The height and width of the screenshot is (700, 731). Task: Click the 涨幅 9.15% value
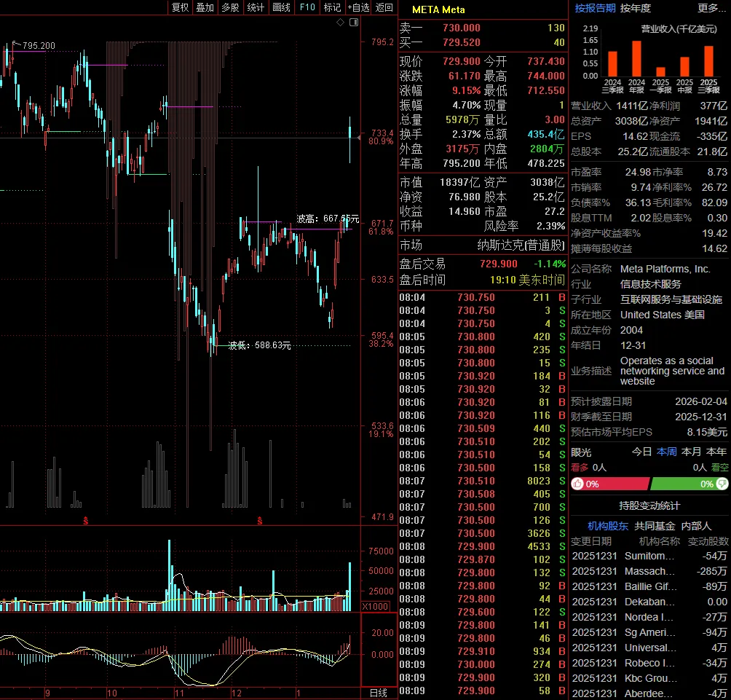click(466, 90)
